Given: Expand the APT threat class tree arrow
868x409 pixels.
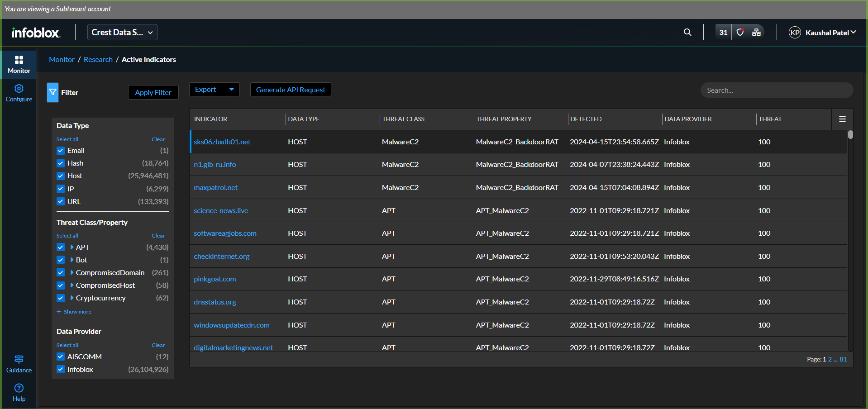Looking at the screenshot, I should [x=72, y=247].
